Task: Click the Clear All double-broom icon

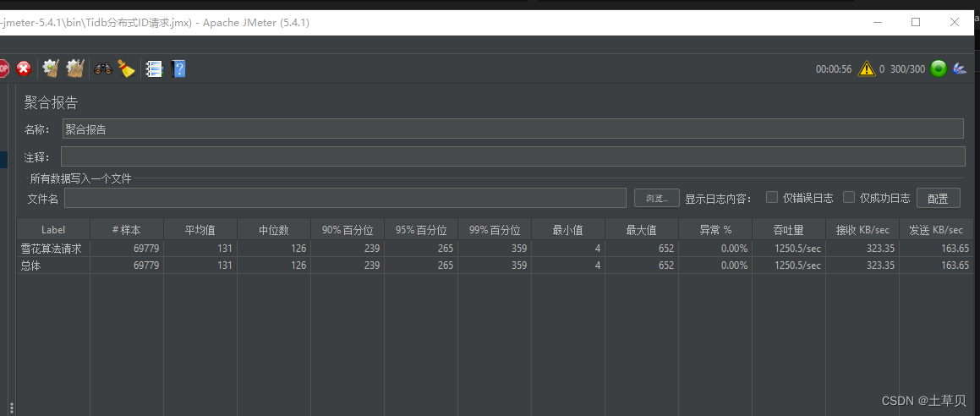Action: pyautogui.click(x=75, y=68)
